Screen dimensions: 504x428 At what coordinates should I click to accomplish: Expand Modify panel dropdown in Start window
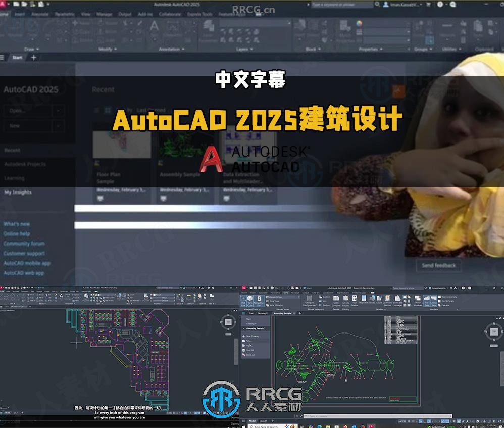[x=108, y=49]
